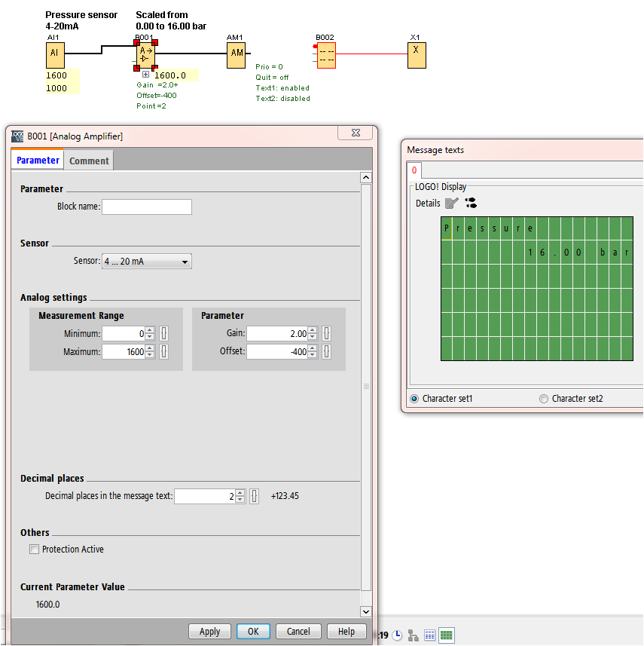644x646 pixels.
Task: Click the green grid icon in status bar
Action: [x=446, y=635]
